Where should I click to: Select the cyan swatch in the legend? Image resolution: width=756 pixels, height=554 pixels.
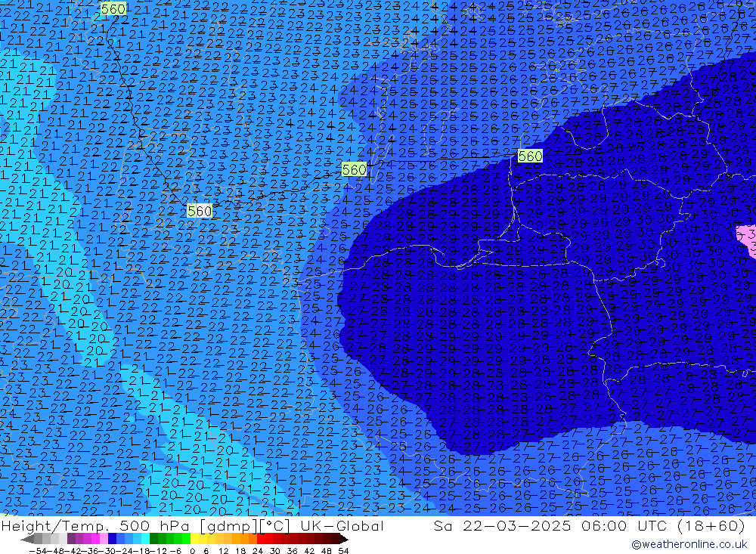(145, 539)
